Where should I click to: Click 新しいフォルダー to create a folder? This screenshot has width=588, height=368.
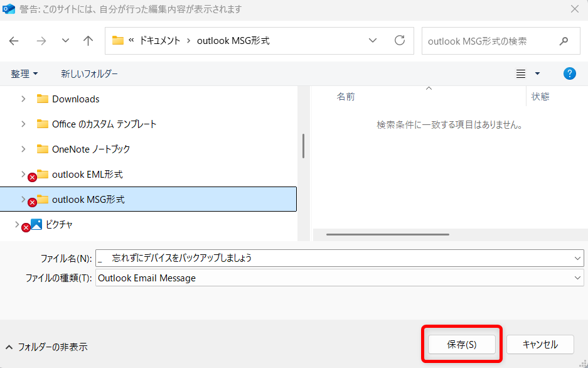89,74
